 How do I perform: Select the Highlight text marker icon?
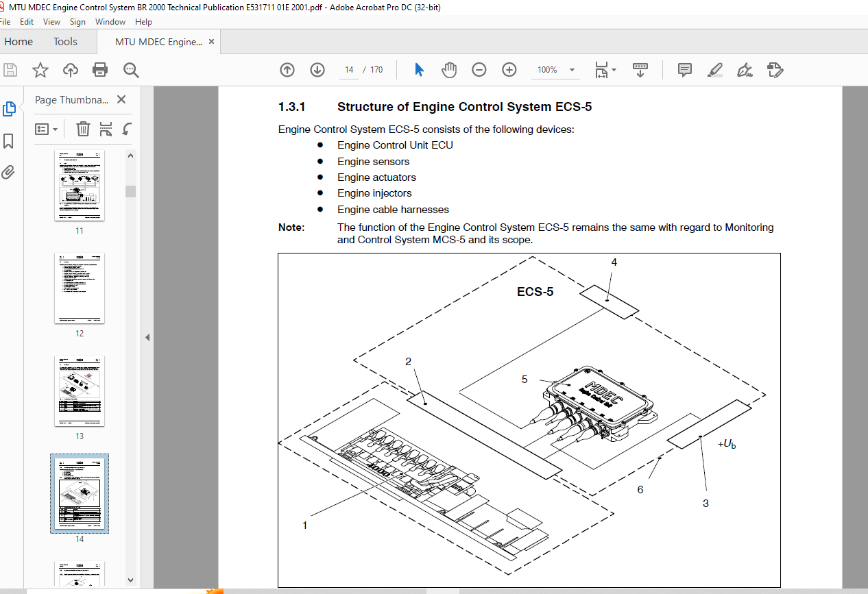pos(714,70)
